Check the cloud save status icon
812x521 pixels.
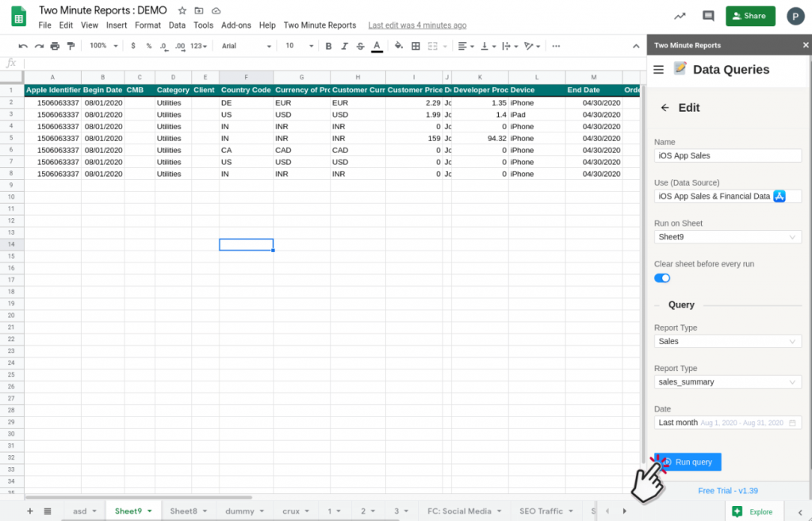coord(216,10)
